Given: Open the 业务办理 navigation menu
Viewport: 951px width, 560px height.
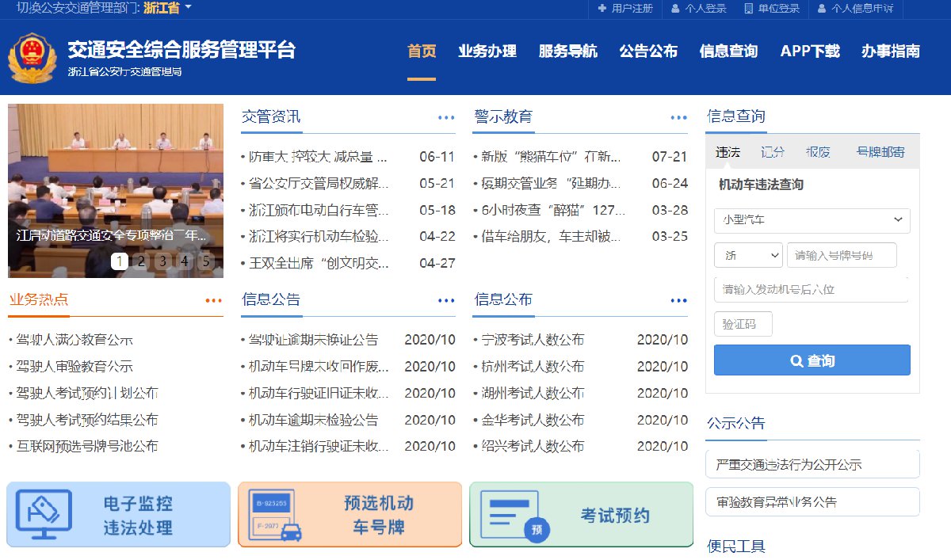Looking at the screenshot, I should 487,51.
